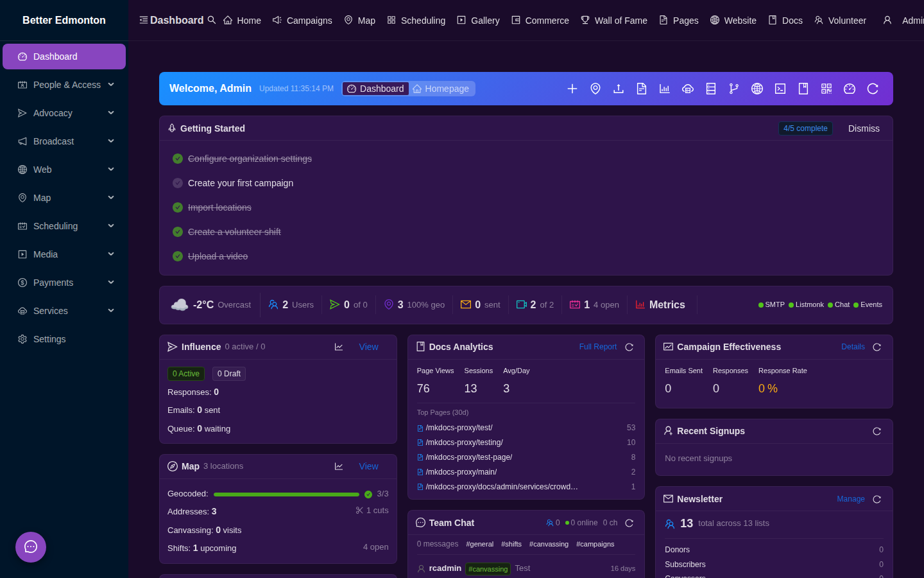Click the database server icon in welcome bar
The width and height of the screenshot is (924, 578).
coord(711,89)
